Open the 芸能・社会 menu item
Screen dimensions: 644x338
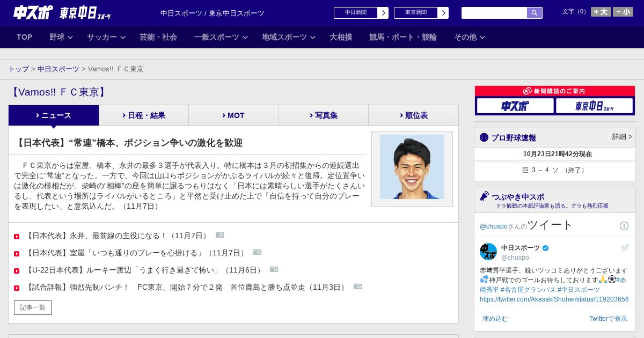click(158, 37)
